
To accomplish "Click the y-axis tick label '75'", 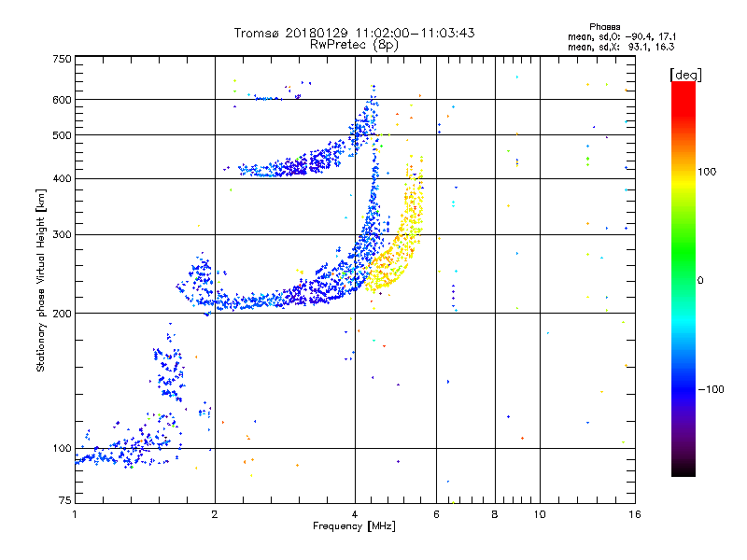I will (65, 500).
